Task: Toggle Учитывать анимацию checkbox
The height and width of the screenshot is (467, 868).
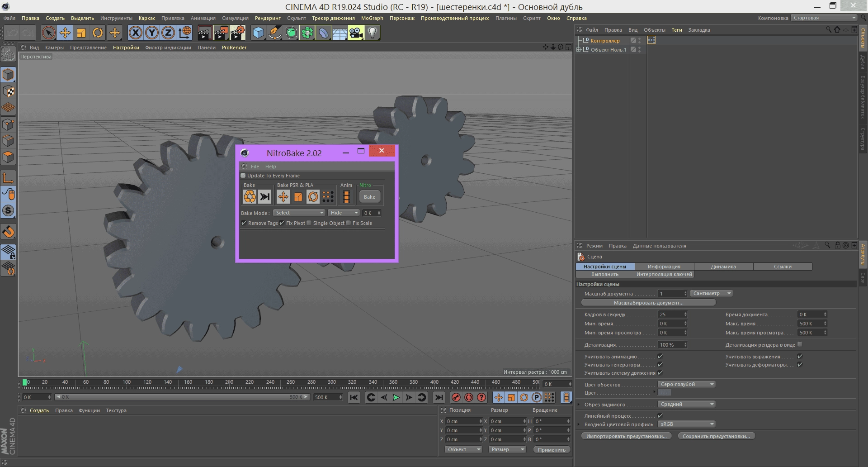Action: point(660,357)
